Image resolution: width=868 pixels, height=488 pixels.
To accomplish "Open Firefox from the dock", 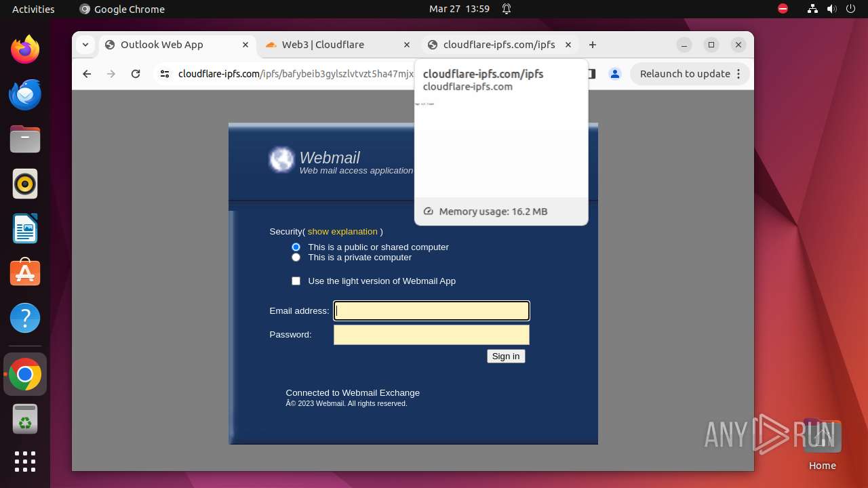I will (25, 49).
